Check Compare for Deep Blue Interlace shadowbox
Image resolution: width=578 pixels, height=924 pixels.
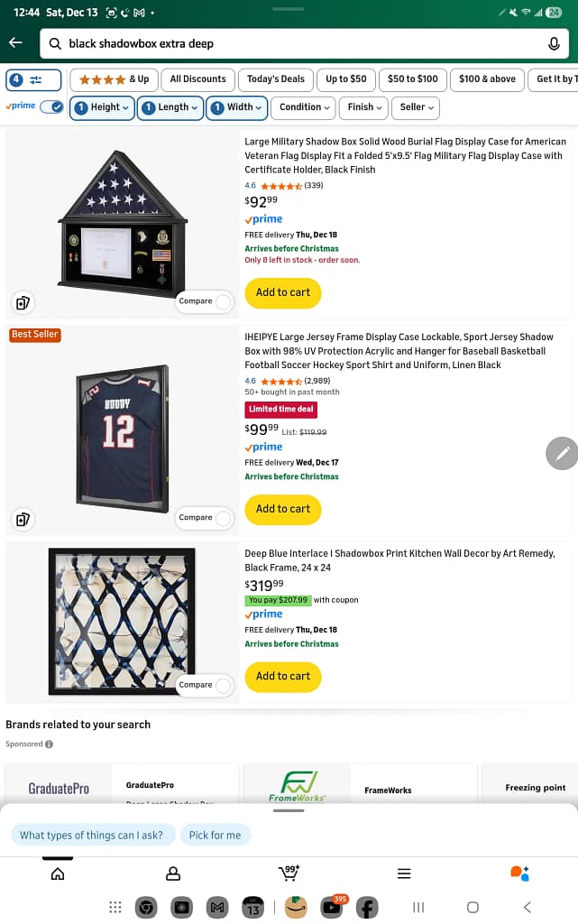[223, 685]
